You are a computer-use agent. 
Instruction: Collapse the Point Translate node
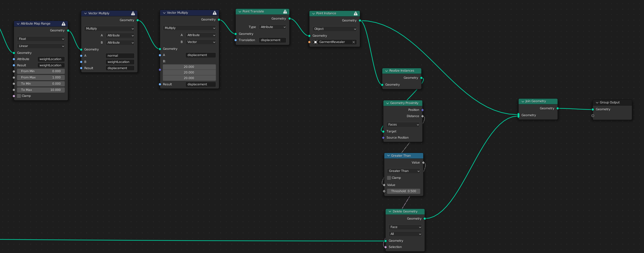(240, 12)
